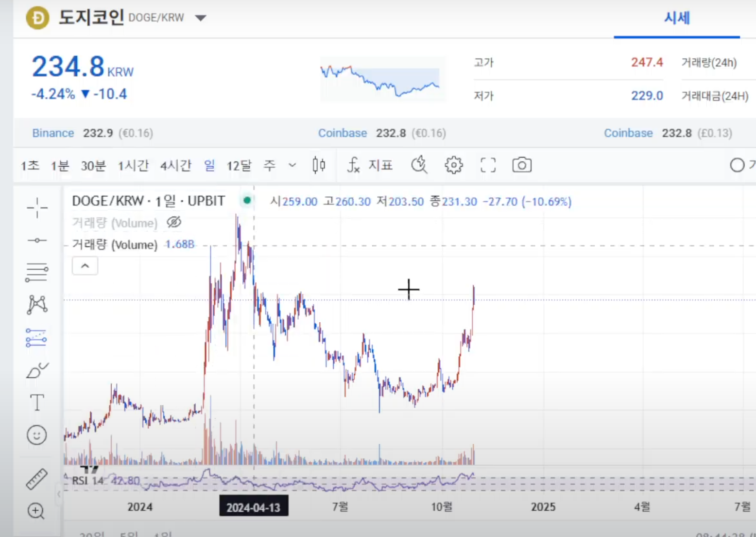Select the 일 daily interval

click(x=209, y=166)
